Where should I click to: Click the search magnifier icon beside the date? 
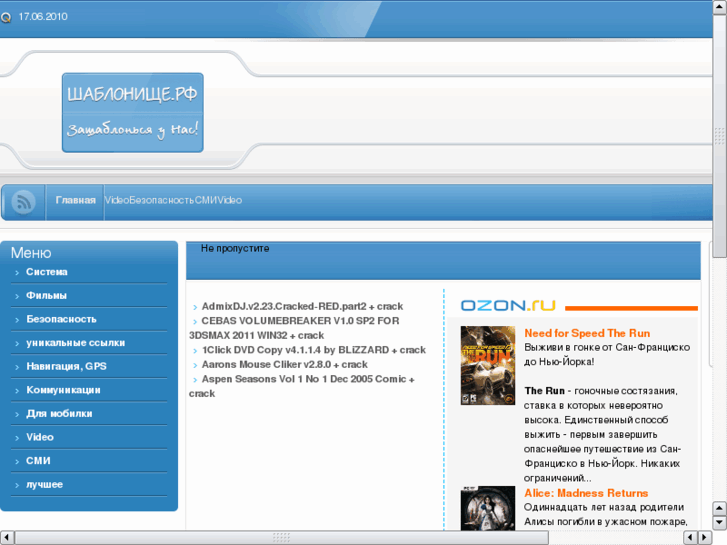click(x=6, y=18)
